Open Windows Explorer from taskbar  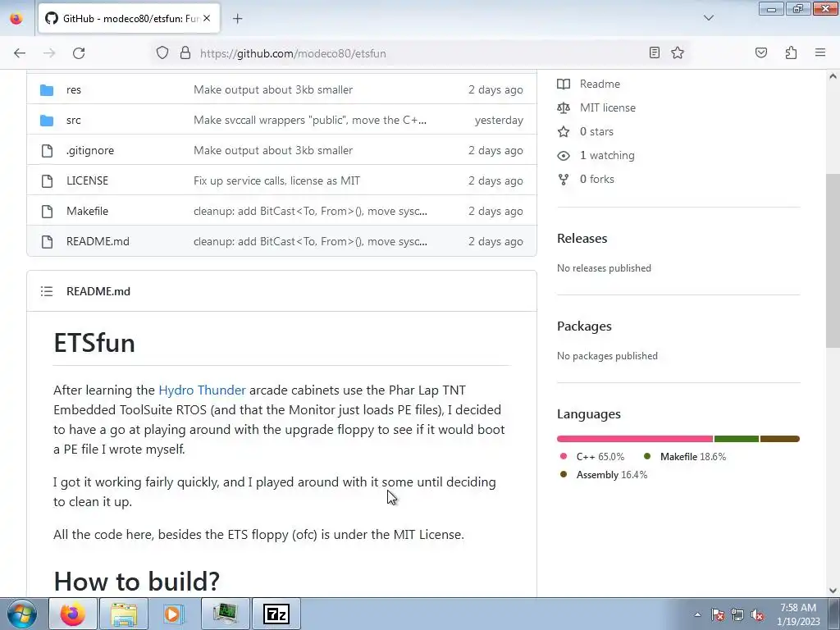(x=124, y=614)
